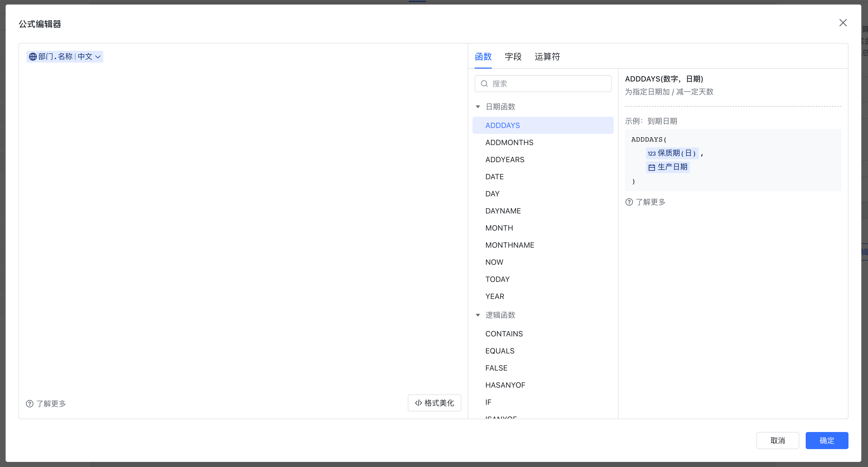Click the globe icon on the 部门.名称 chip

(33, 57)
